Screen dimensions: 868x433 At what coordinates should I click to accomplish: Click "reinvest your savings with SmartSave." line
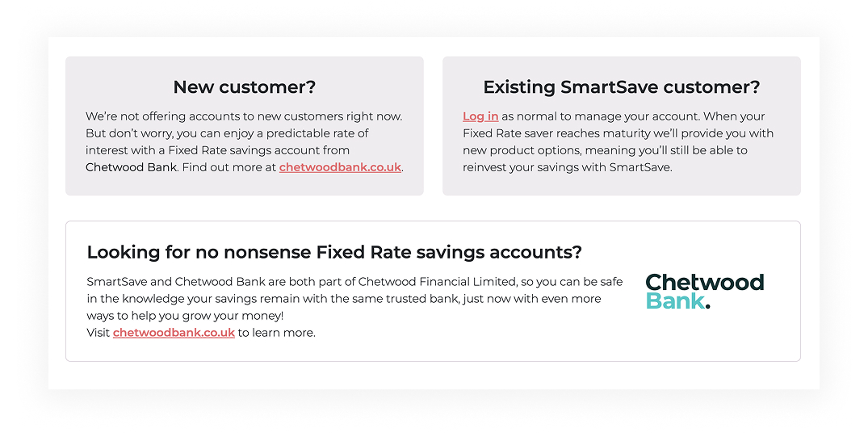pyautogui.click(x=567, y=167)
